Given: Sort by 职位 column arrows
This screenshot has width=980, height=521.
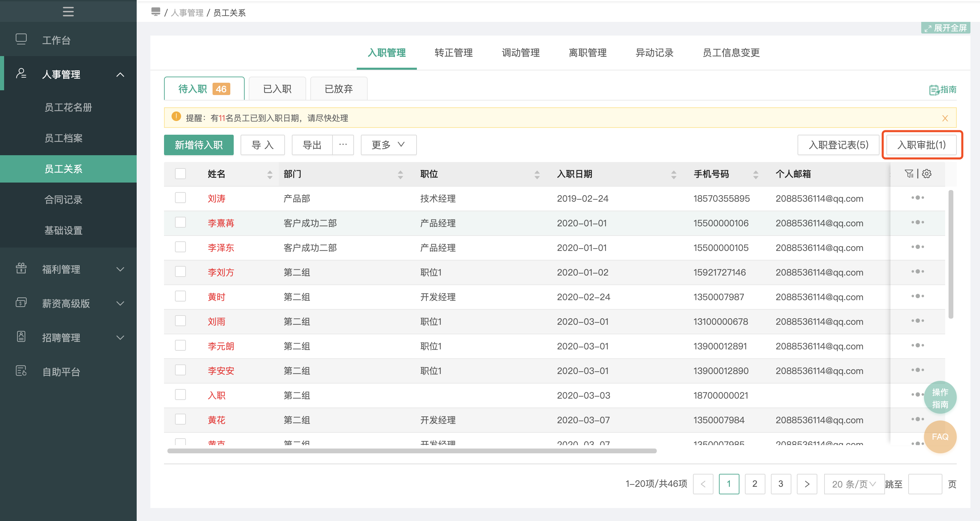Looking at the screenshot, I should click(537, 175).
